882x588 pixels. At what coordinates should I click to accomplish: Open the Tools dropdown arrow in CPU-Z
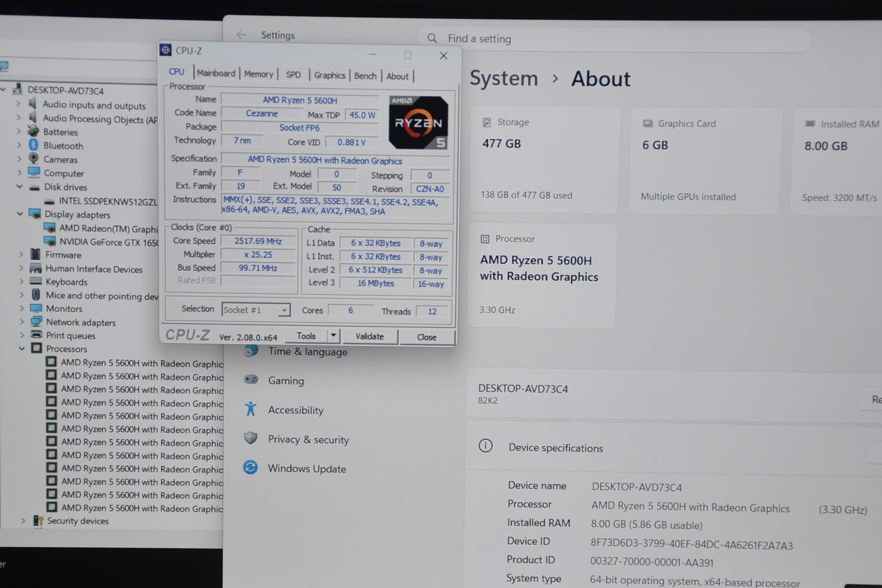[333, 336]
